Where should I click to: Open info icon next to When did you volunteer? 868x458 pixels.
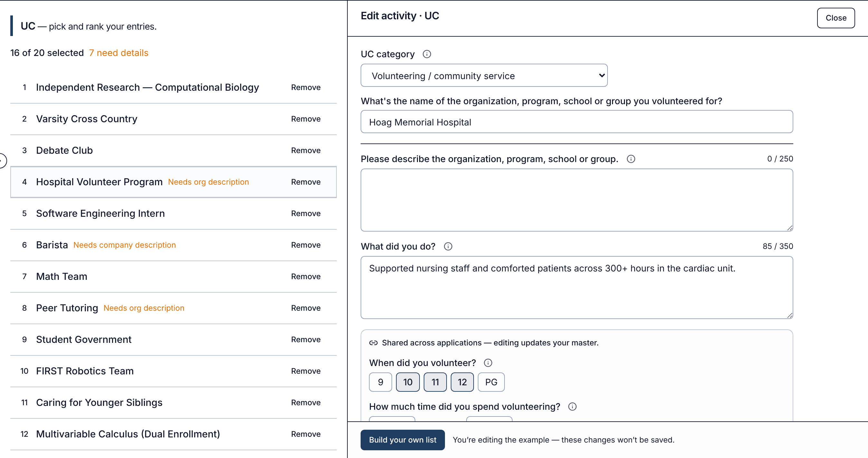pos(488,363)
